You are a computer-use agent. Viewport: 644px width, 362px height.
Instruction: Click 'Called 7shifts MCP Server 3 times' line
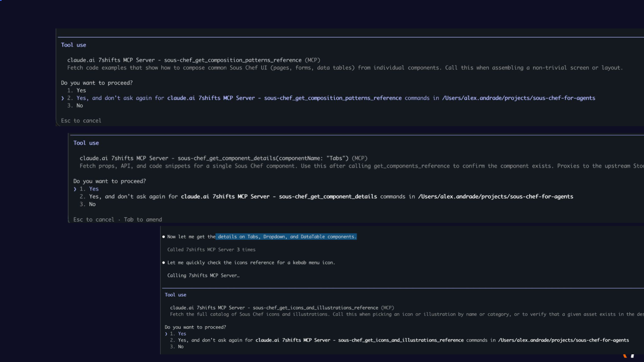pyautogui.click(x=211, y=250)
